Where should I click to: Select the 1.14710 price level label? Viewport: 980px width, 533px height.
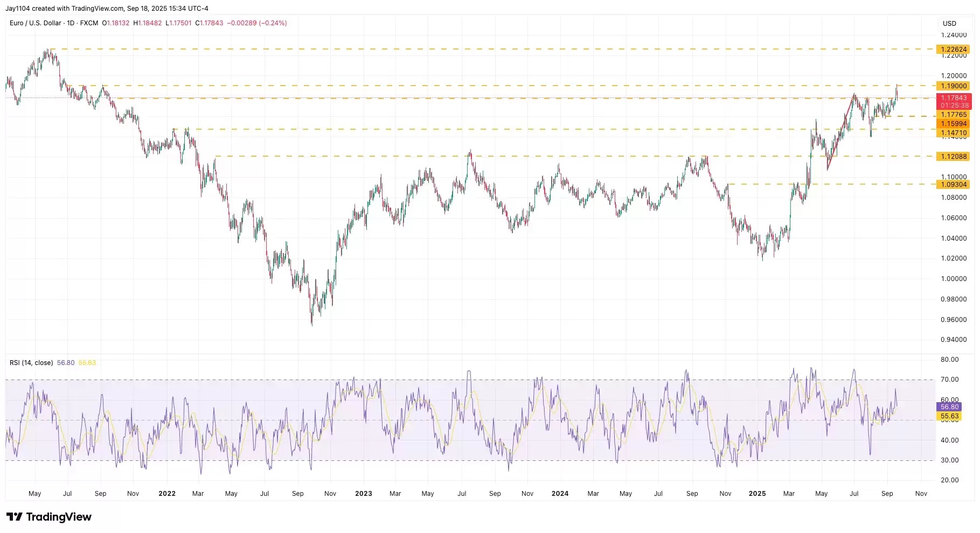(953, 133)
